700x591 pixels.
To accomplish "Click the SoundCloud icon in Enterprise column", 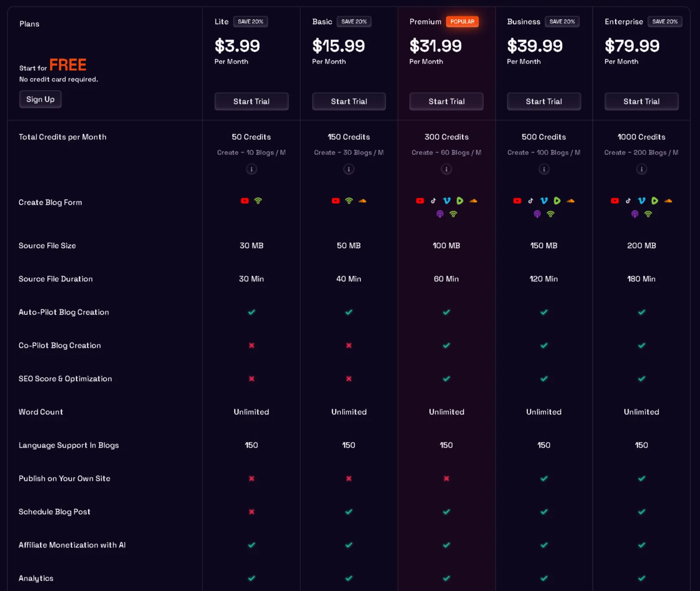I will [668, 201].
